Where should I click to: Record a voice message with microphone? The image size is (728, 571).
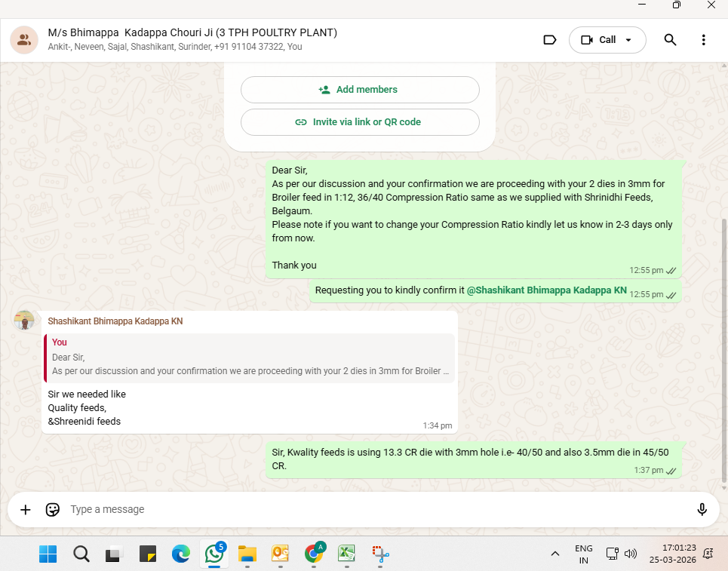point(702,510)
